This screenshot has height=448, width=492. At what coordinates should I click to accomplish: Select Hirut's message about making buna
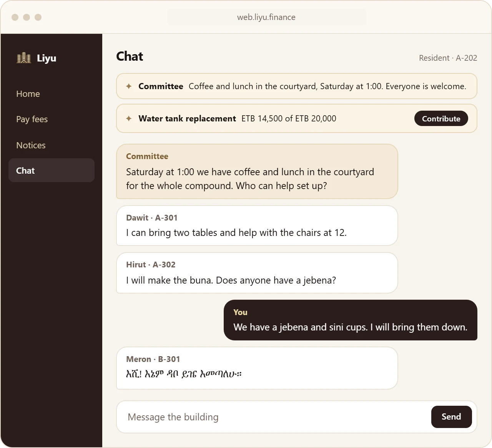click(257, 273)
